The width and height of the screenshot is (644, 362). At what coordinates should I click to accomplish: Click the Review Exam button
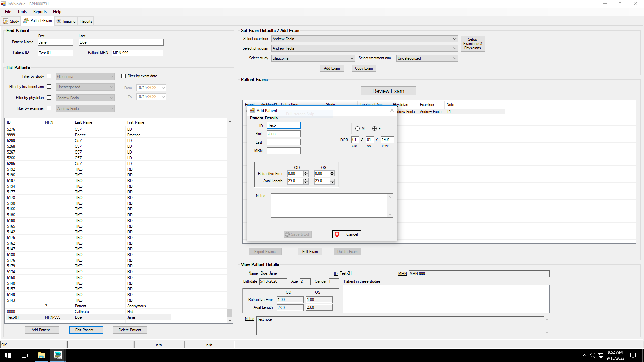point(388,91)
